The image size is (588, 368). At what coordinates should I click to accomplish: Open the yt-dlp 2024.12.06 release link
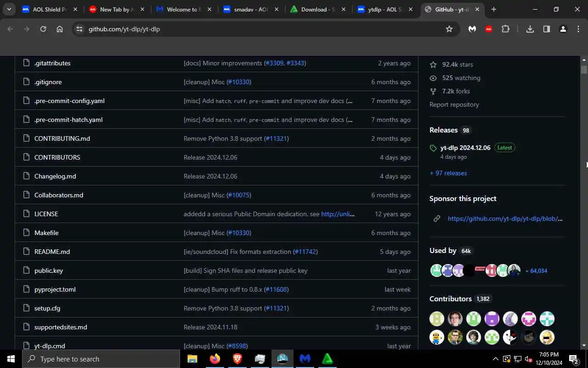465,148
